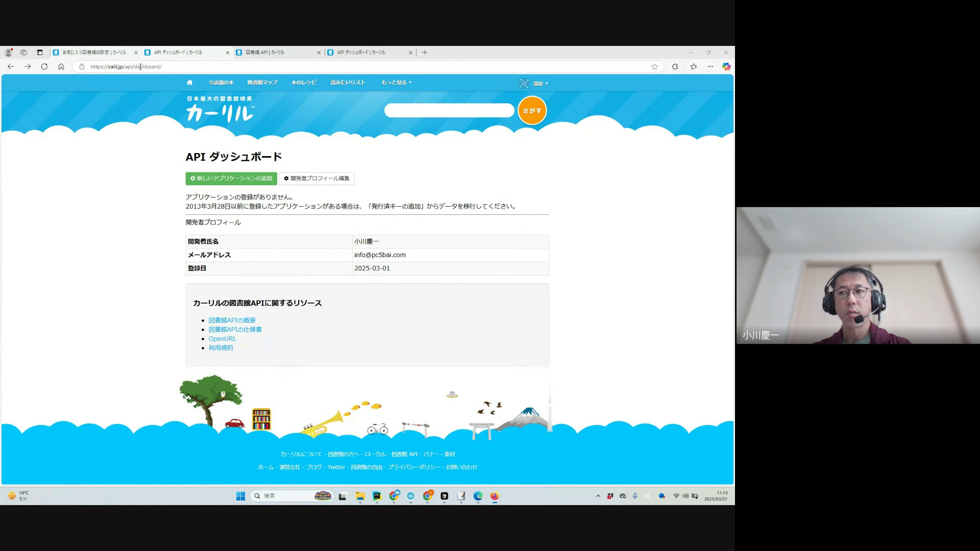Click the Calil book search input field
This screenshot has width=980, height=551.
click(449, 111)
